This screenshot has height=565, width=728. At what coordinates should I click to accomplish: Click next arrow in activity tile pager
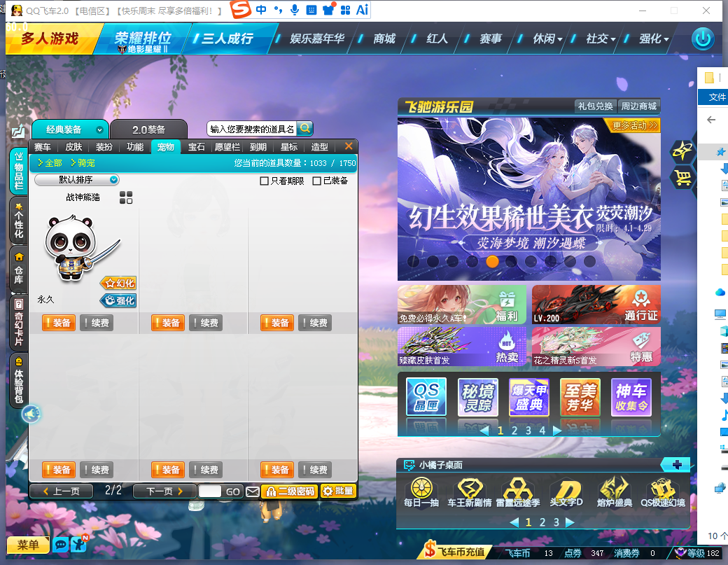click(x=557, y=431)
